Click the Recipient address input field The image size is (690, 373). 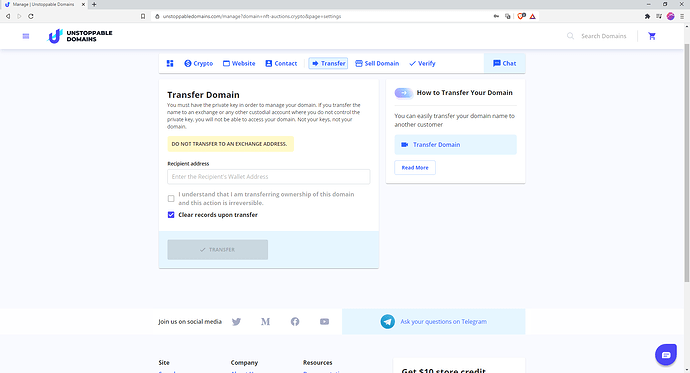(x=268, y=177)
